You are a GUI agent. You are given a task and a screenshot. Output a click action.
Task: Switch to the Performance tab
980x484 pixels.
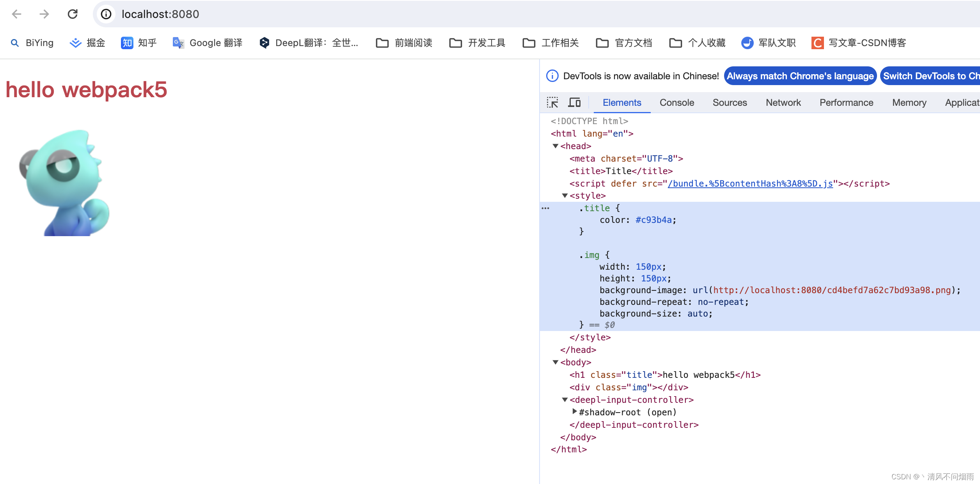point(847,103)
